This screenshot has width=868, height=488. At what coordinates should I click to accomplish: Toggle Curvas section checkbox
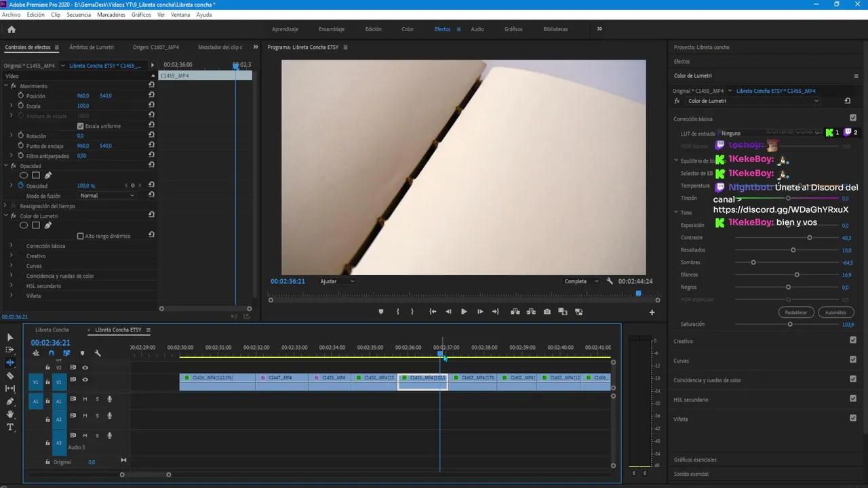coord(853,360)
